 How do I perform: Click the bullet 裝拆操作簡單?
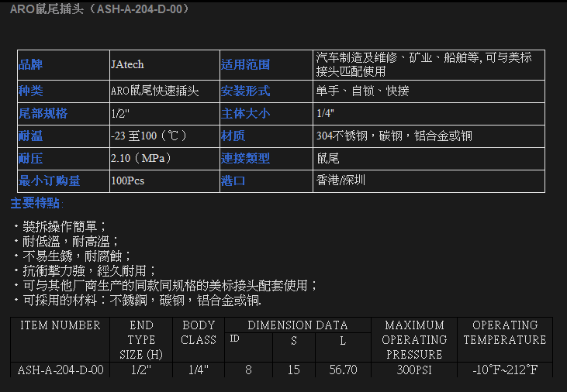(x=60, y=226)
